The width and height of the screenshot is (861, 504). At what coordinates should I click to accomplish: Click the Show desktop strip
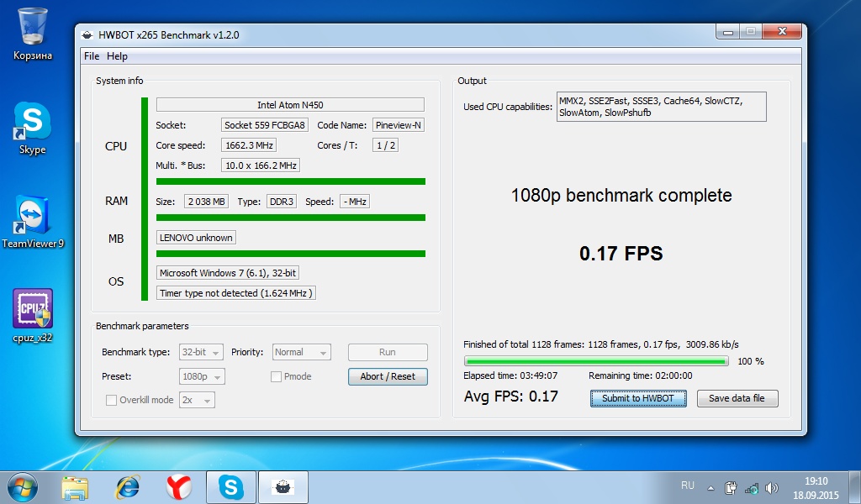click(x=856, y=487)
